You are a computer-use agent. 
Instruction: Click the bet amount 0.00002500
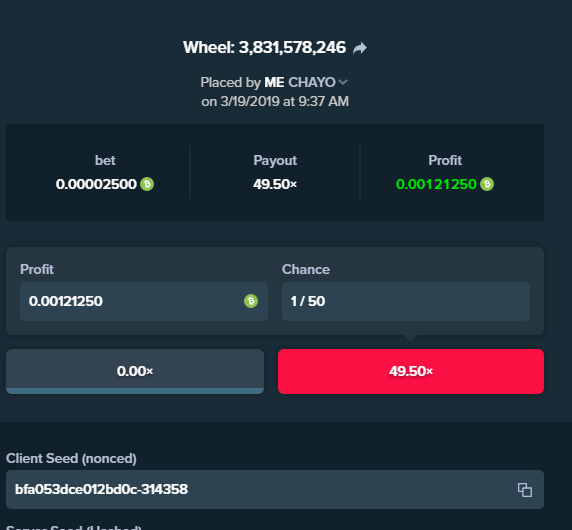pyautogui.click(x=96, y=184)
